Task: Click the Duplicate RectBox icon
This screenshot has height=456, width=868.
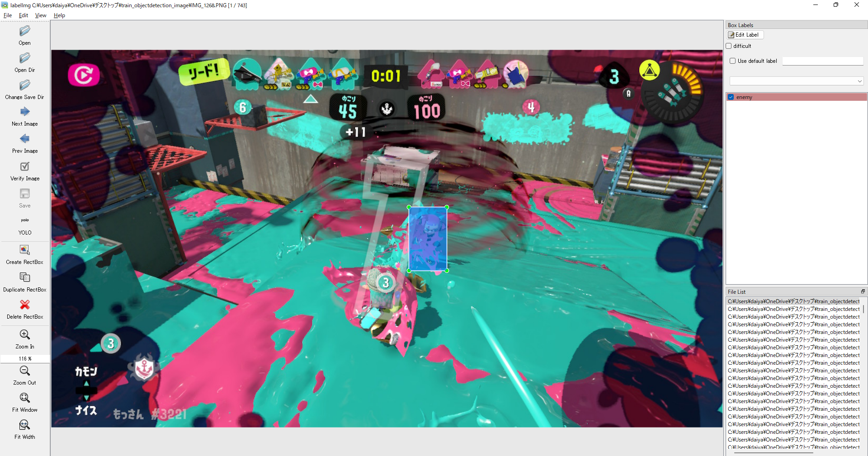Action: [24, 280]
